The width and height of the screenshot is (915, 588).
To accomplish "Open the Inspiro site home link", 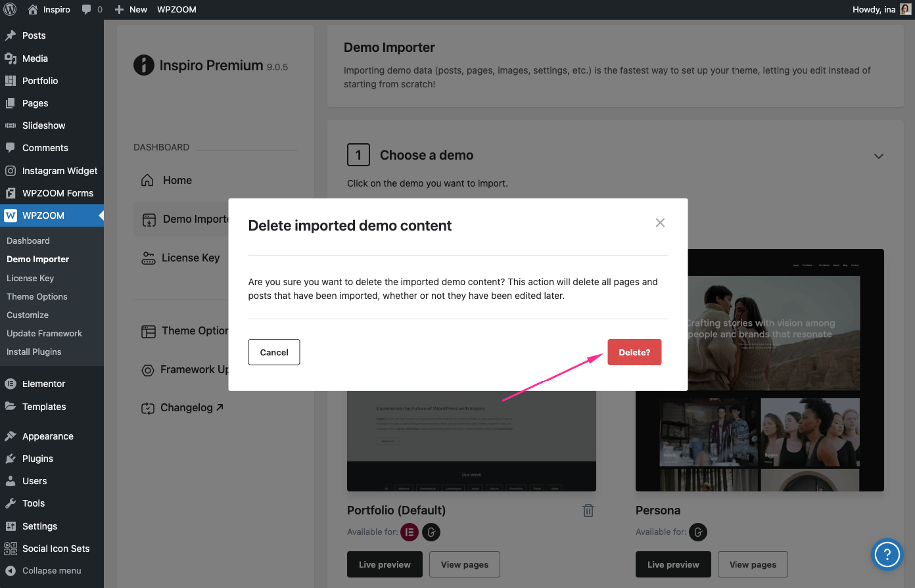I will coord(49,9).
